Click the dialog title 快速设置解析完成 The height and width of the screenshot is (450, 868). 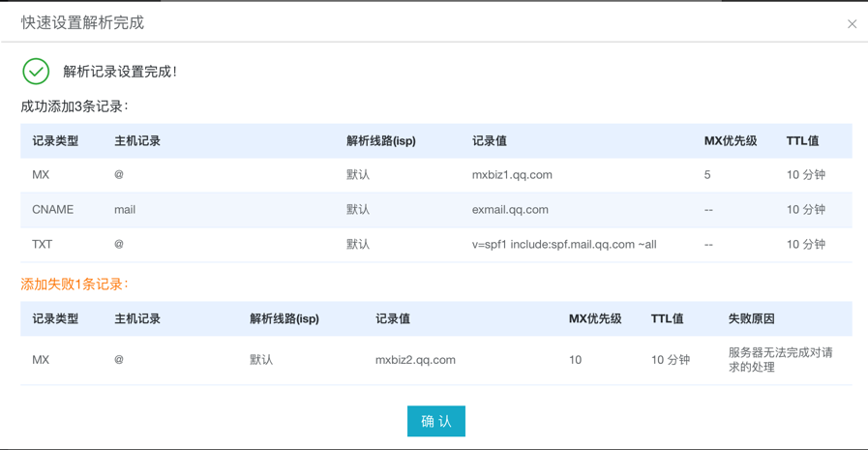[82, 22]
